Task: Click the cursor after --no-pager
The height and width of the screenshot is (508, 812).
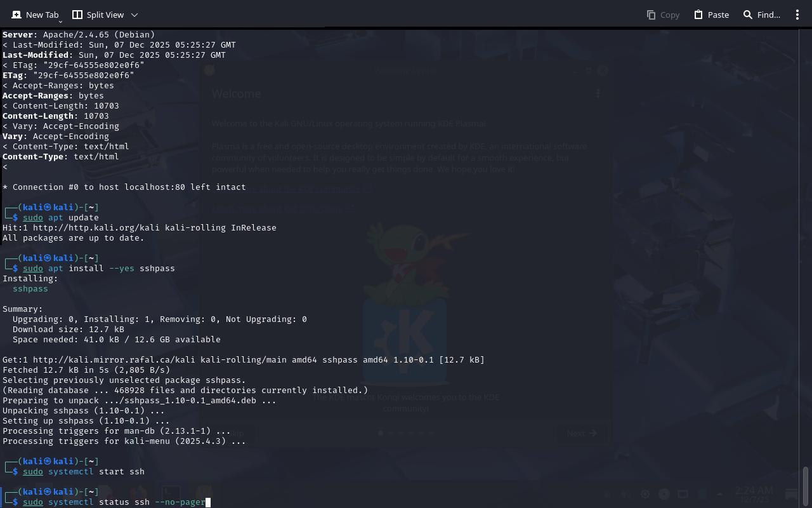Action: click(208, 502)
